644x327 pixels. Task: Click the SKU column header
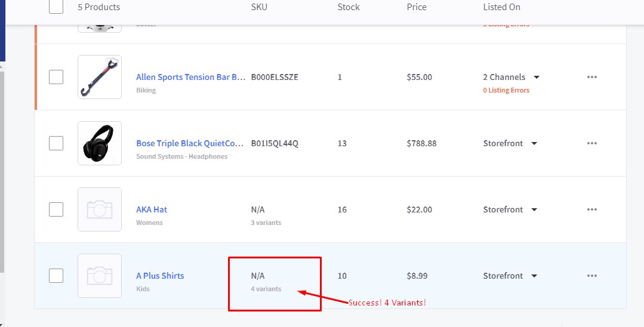pos(259,7)
